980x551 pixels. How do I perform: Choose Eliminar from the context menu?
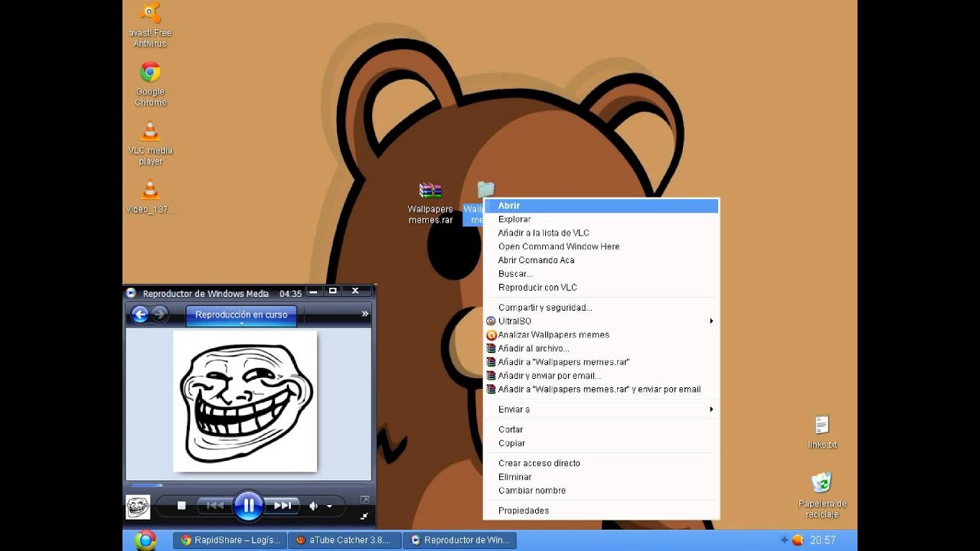[601, 478]
